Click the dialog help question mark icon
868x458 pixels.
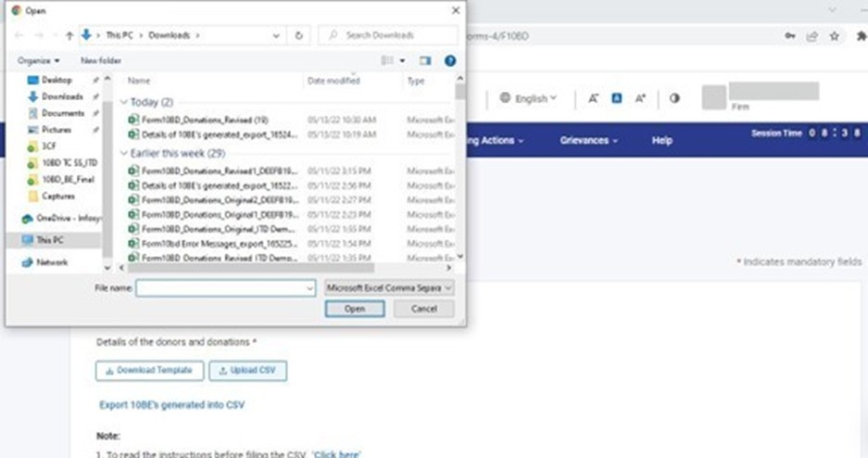(x=450, y=60)
